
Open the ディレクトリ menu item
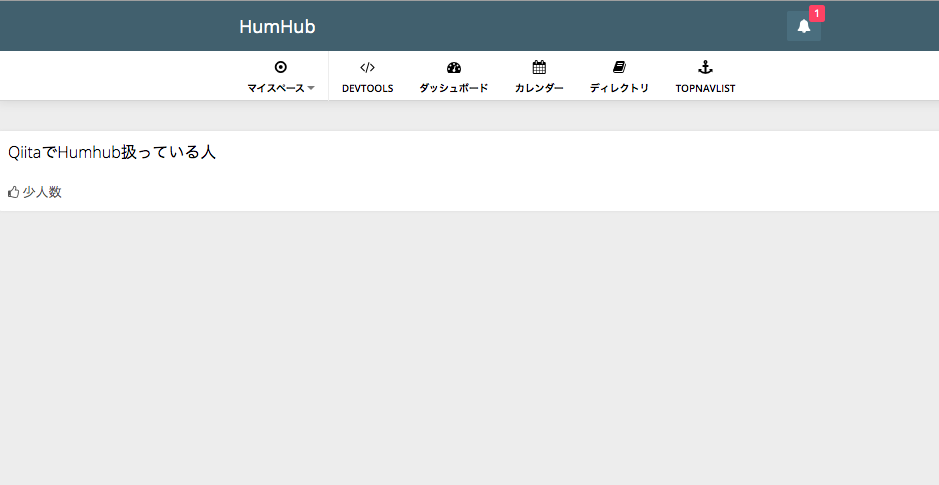(x=619, y=76)
